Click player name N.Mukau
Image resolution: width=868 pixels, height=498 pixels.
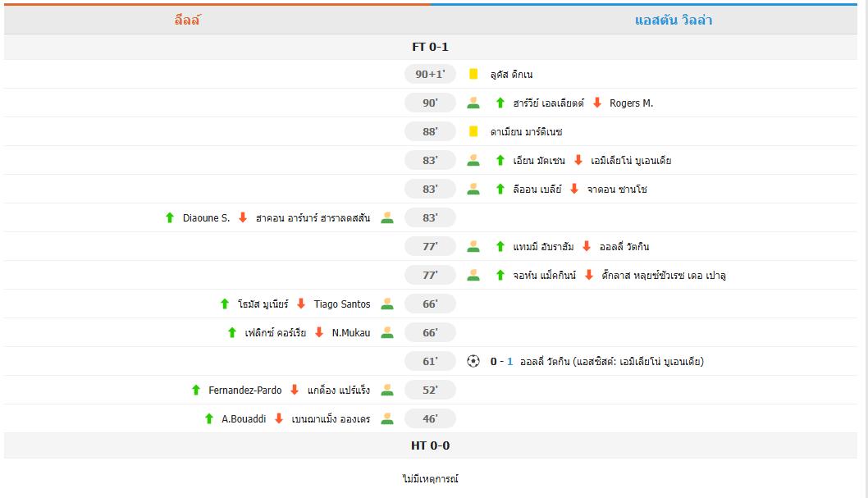351,332
